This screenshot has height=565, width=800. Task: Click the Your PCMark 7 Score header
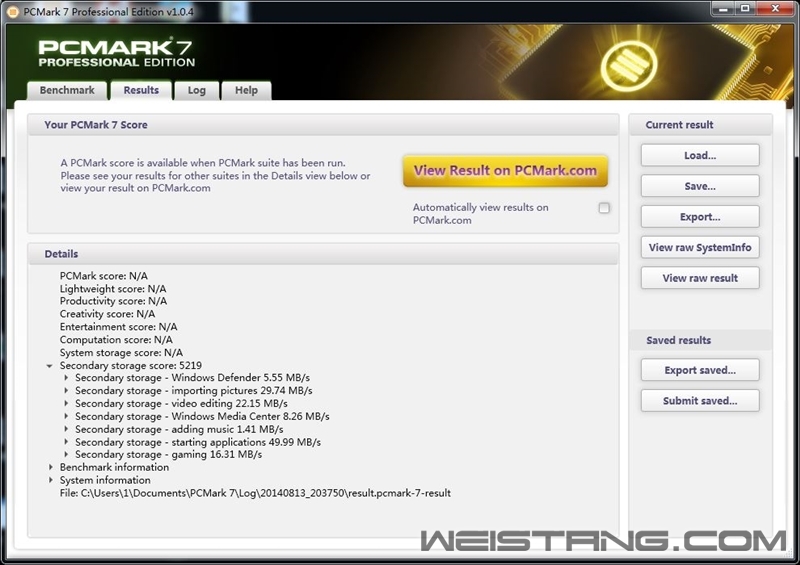click(x=323, y=125)
